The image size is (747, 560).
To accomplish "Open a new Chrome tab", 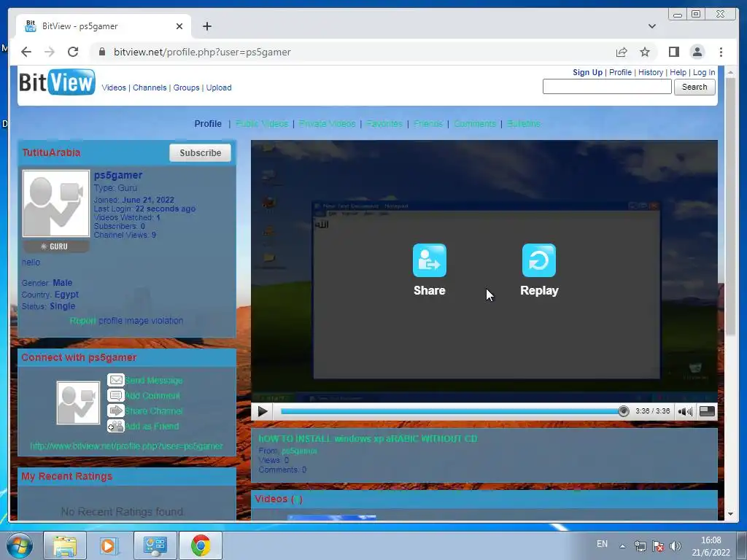I will pos(206,26).
